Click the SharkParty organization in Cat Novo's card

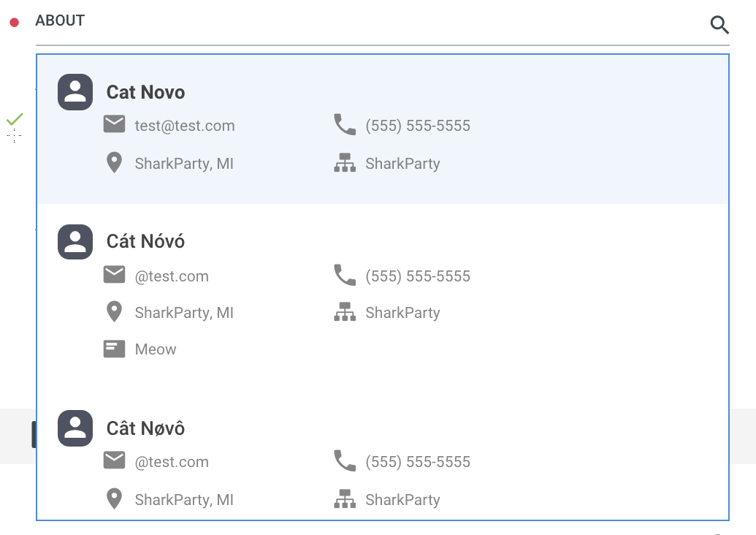[402, 164]
